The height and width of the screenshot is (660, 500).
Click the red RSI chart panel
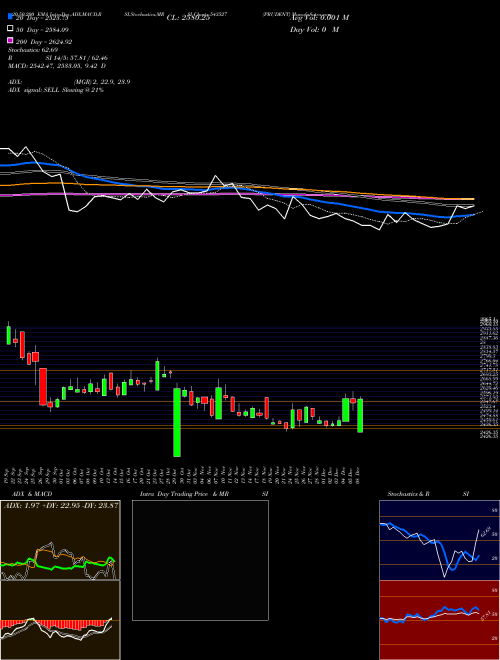click(x=439, y=620)
